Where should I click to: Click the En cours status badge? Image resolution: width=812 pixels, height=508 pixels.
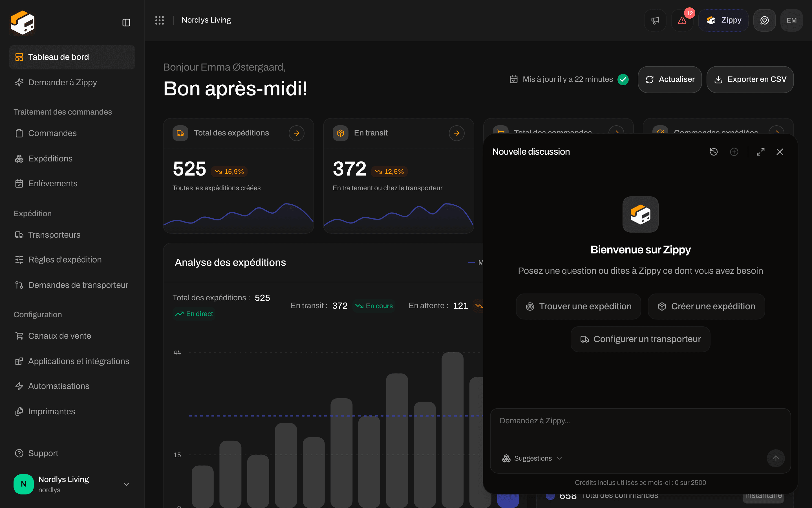click(374, 306)
